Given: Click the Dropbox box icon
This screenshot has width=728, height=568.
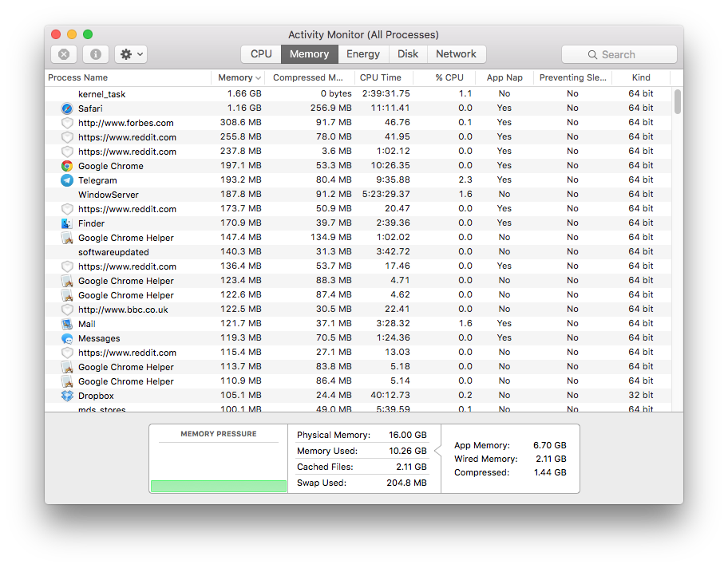Looking at the screenshot, I should pyautogui.click(x=67, y=396).
